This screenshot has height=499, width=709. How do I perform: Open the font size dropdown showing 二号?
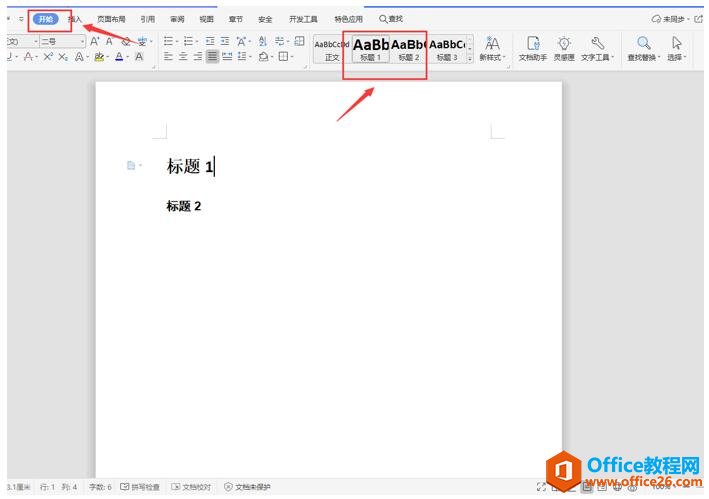click(x=62, y=41)
